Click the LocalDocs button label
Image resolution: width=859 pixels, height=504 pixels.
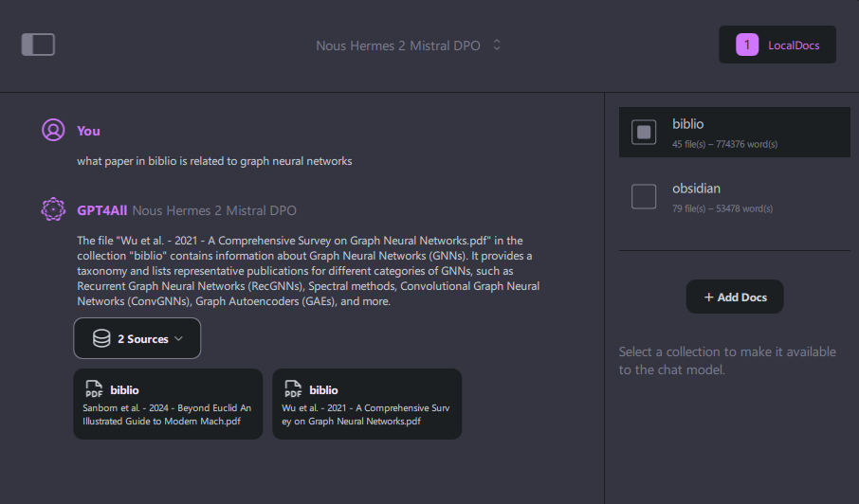coord(794,45)
